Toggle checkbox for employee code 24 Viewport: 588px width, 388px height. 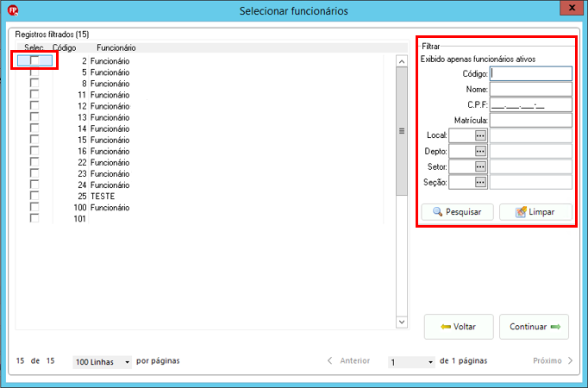click(x=34, y=184)
